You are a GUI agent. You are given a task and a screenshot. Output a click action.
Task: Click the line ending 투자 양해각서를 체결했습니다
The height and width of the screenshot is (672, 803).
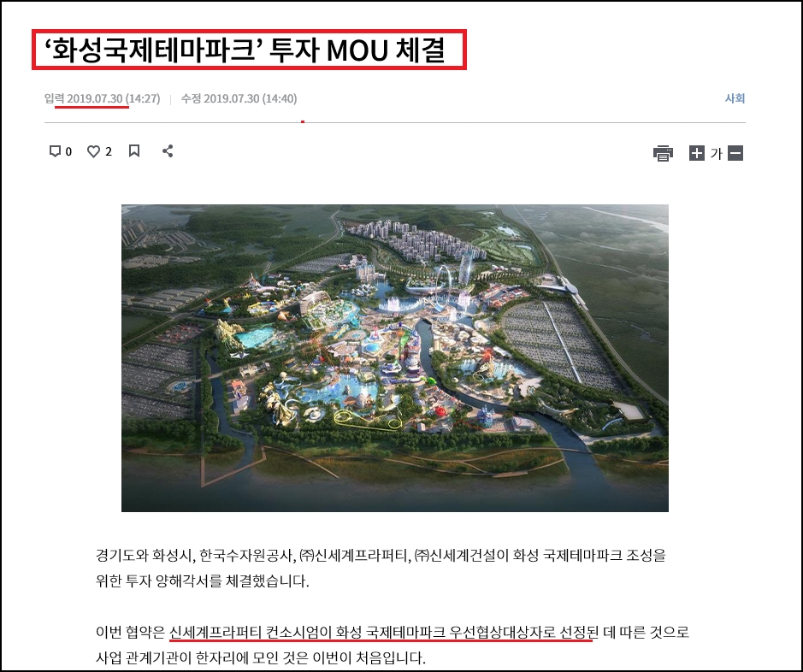point(202,581)
